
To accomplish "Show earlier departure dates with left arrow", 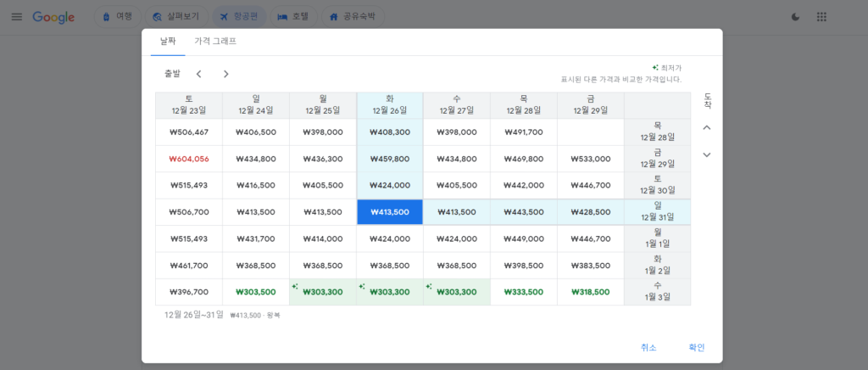I will [x=198, y=74].
